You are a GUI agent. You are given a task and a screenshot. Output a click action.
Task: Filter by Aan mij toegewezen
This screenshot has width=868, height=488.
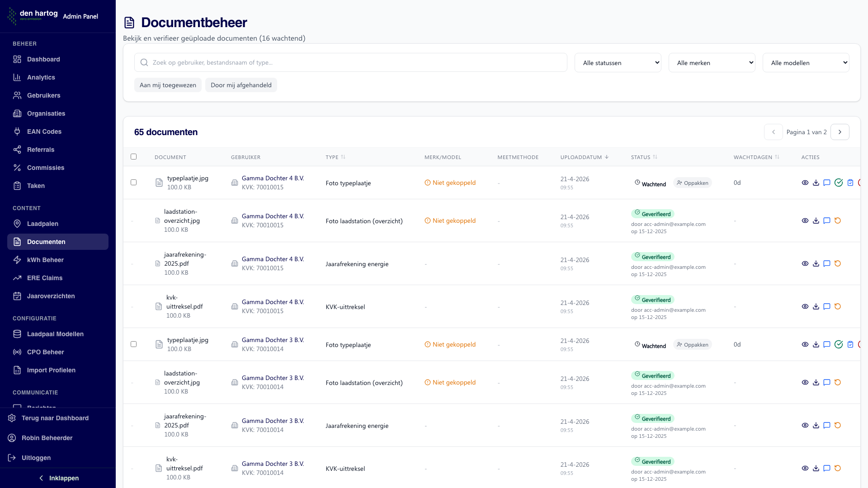click(168, 85)
